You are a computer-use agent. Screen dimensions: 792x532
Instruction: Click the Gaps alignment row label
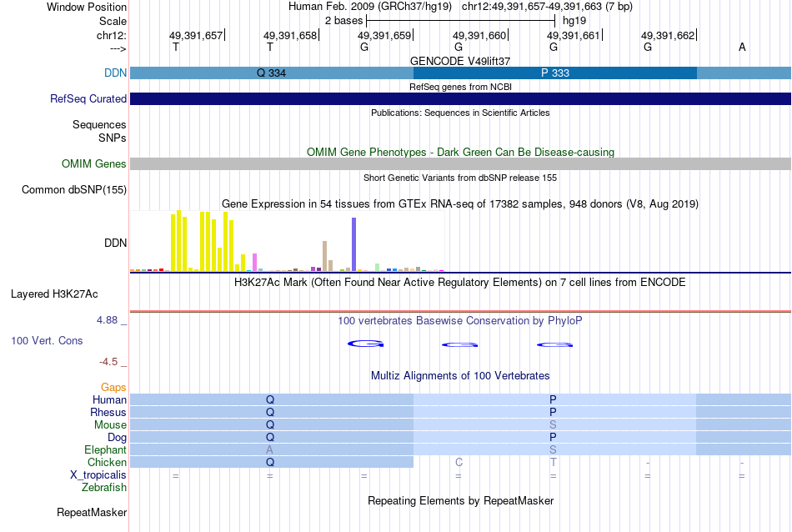pos(113,387)
